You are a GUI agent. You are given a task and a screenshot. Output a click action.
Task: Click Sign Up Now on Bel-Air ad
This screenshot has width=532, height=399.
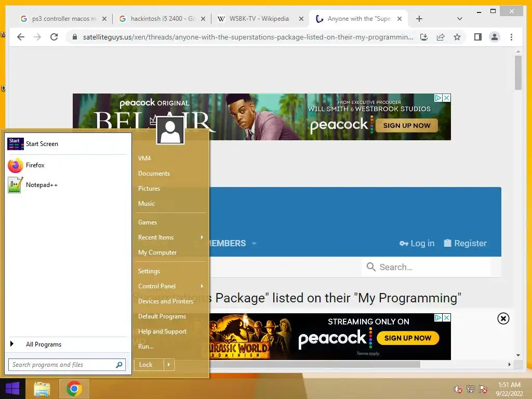[406, 126]
